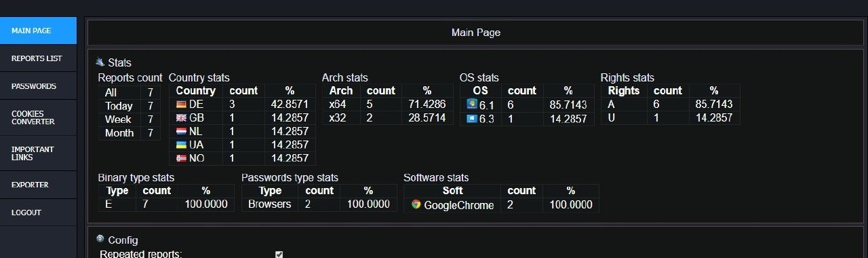Click the Stats section header icon
Viewport: 868px width, 258px height.
pyautogui.click(x=100, y=62)
